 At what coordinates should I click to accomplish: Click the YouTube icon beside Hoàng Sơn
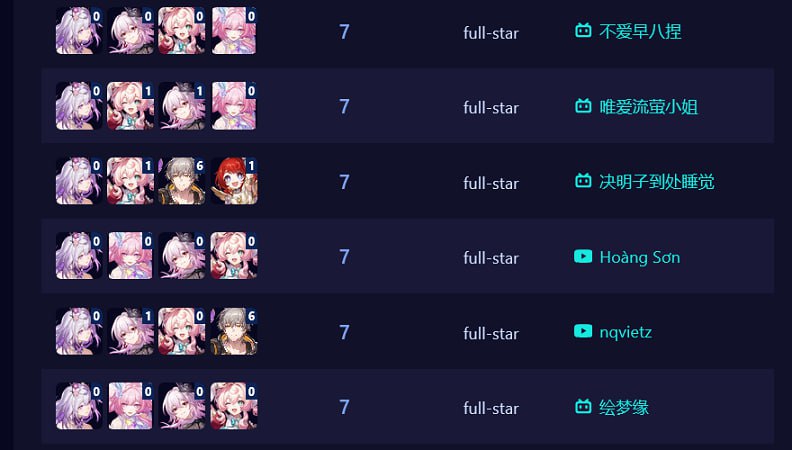tap(583, 256)
